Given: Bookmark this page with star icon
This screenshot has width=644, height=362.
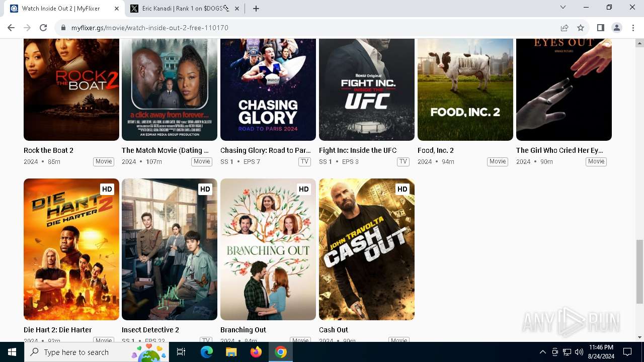Looking at the screenshot, I should 581,28.
